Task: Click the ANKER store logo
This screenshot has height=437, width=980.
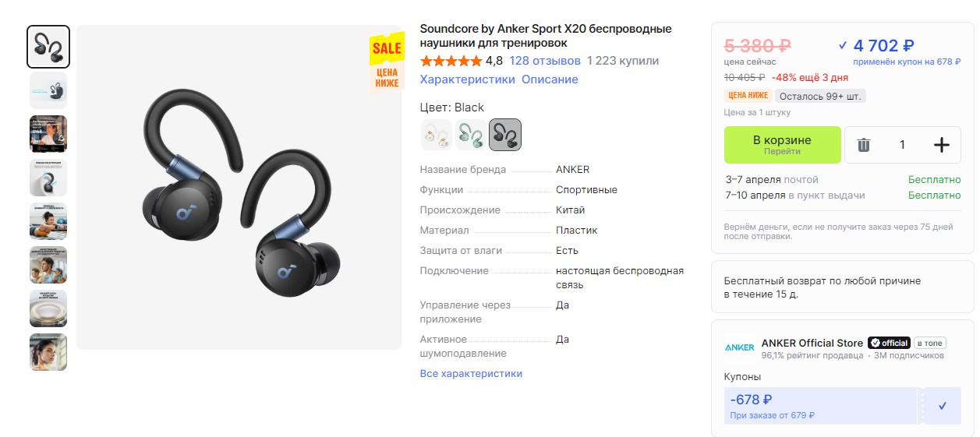Action: point(739,348)
